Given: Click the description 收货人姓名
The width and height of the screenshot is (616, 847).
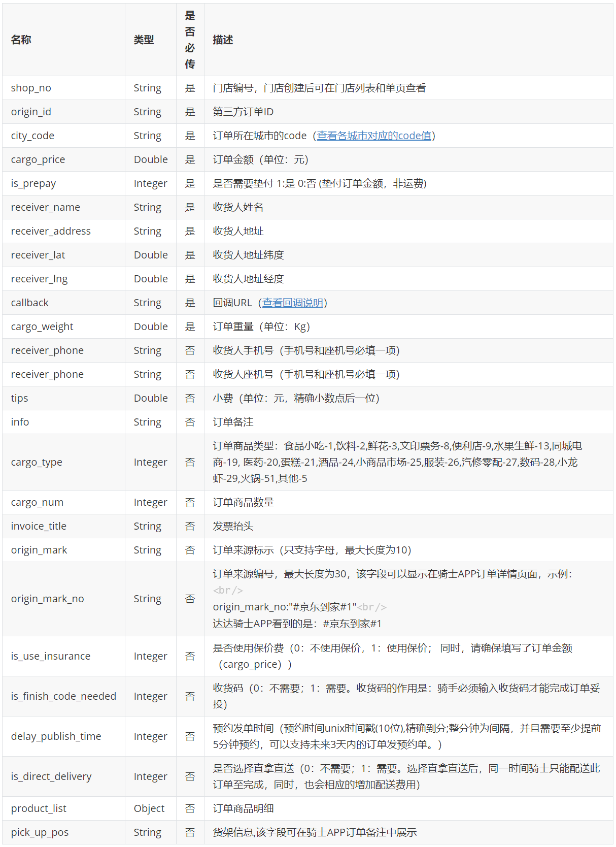Looking at the screenshot, I should (x=238, y=207).
